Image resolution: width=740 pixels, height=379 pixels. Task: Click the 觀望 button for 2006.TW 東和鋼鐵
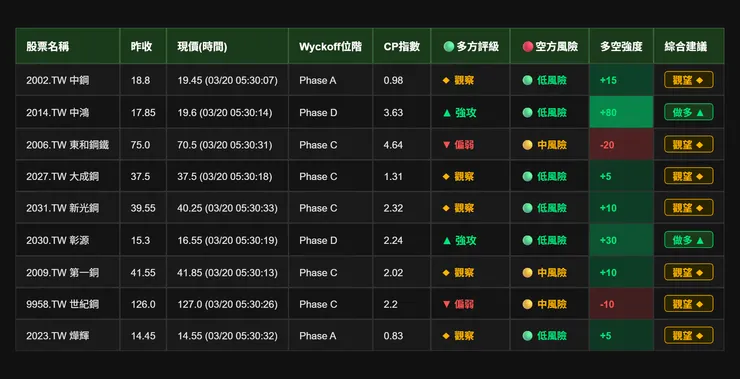point(689,144)
